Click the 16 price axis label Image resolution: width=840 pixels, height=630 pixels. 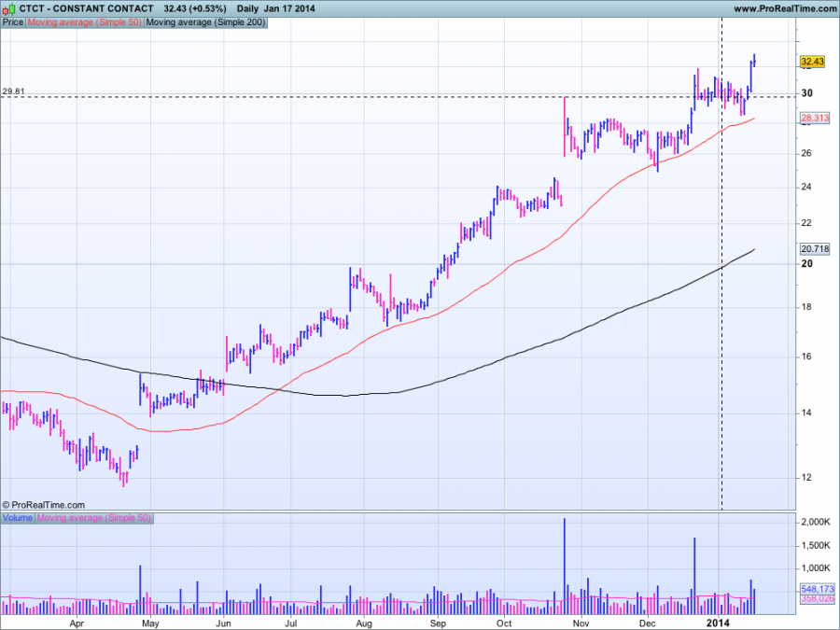pyautogui.click(x=806, y=357)
